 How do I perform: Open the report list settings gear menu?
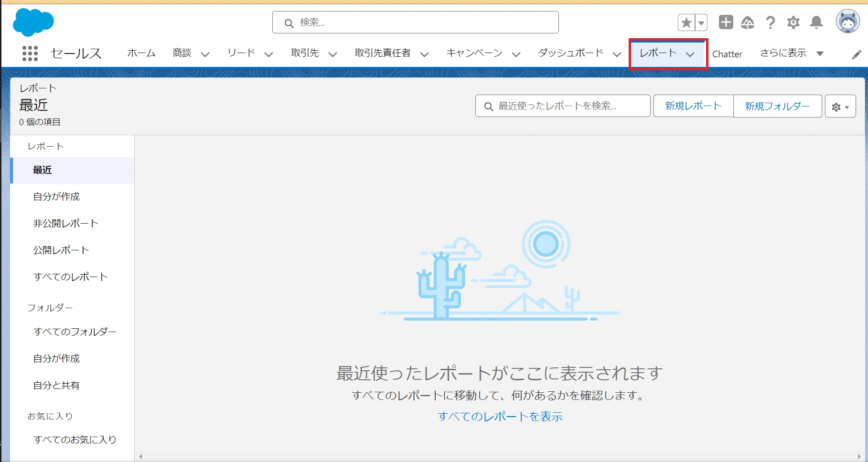click(x=840, y=107)
